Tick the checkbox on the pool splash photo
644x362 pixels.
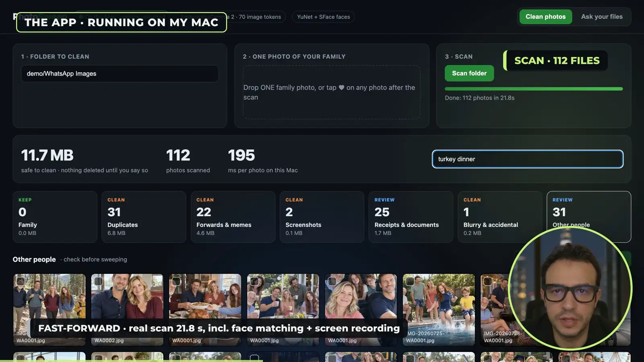coord(410,281)
